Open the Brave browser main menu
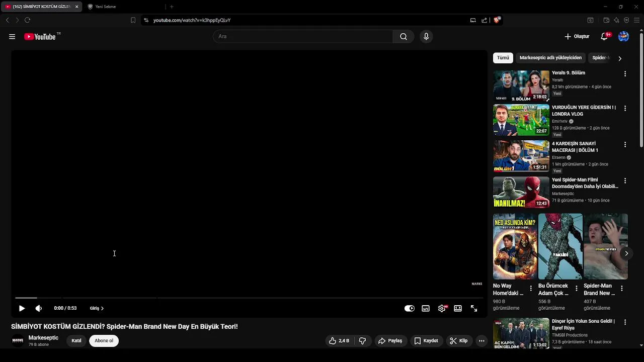The width and height of the screenshot is (644, 362). [x=636, y=20]
